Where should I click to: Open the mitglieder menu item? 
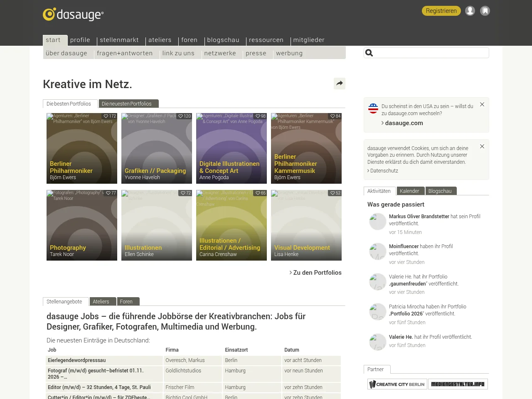pos(309,40)
